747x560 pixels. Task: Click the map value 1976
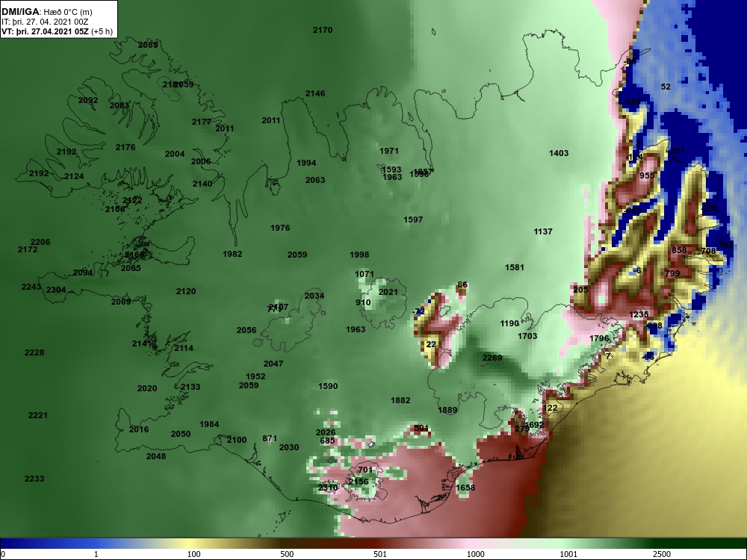(x=280, y=228)
